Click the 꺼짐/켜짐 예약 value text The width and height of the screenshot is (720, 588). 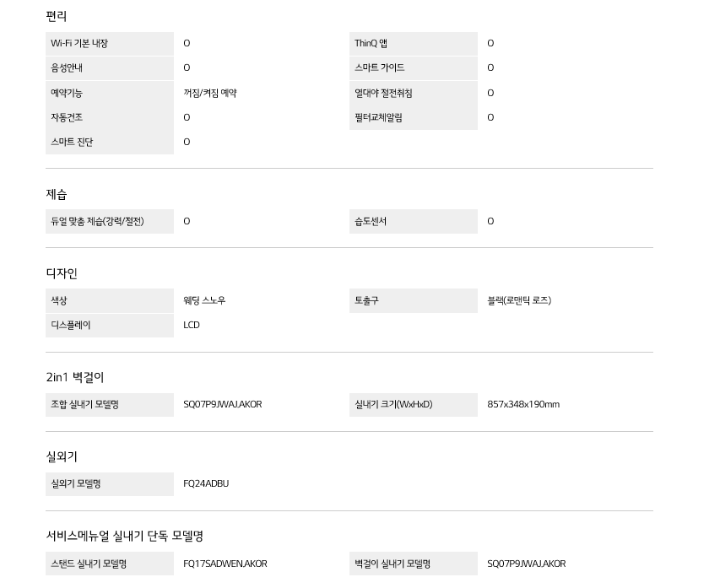[x=210, y=93]
